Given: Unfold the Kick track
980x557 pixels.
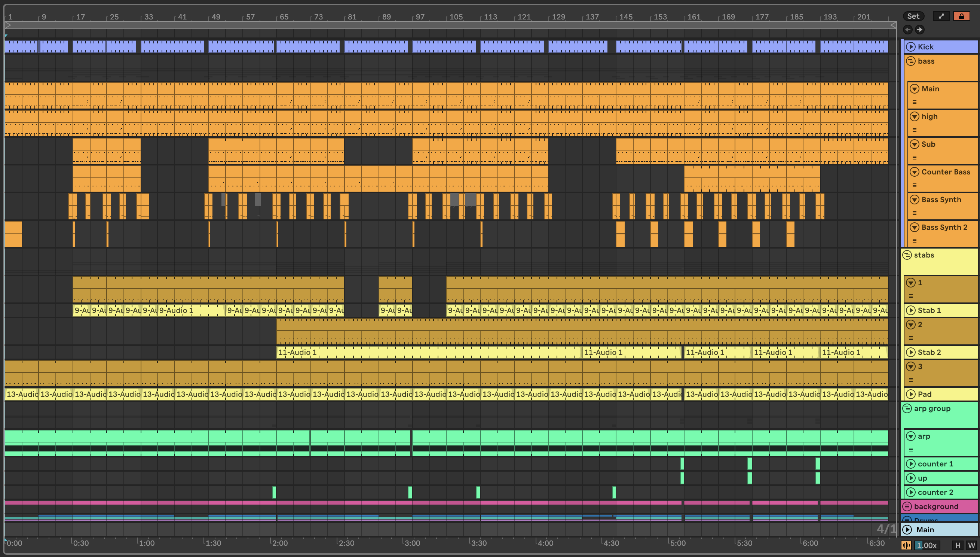Looking at the screenshot, I should click(x=911, y=47).
